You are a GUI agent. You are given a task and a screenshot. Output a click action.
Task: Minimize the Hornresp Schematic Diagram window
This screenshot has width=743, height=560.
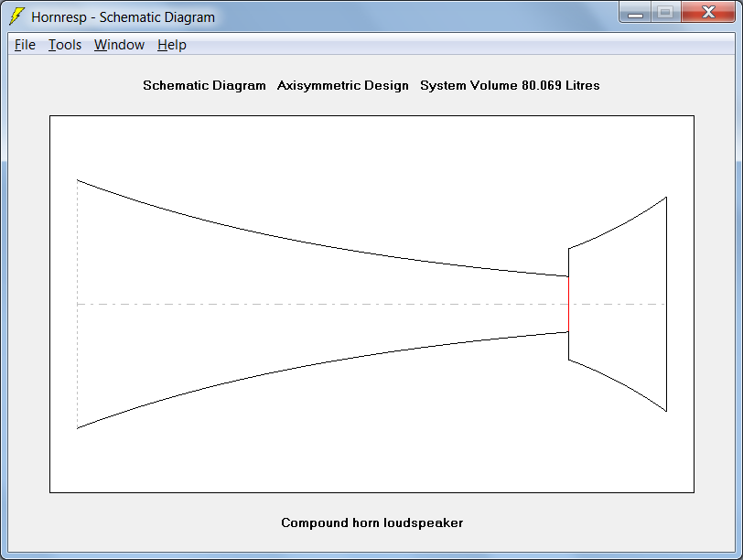(x=635, y=12)
